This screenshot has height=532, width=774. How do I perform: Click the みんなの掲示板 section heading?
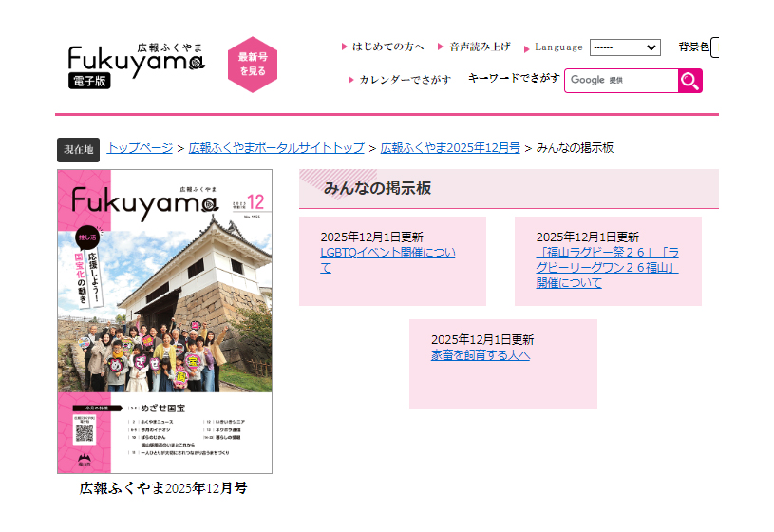[x=377, y=188]
